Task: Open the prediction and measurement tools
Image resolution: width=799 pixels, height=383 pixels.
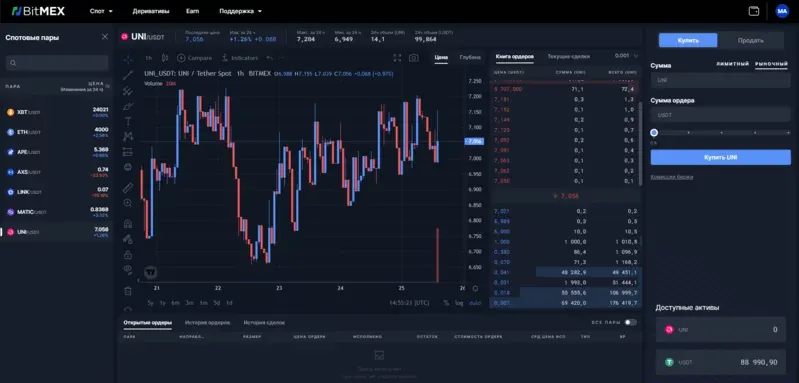Action: pyautogui.click(x=128, y=151)
